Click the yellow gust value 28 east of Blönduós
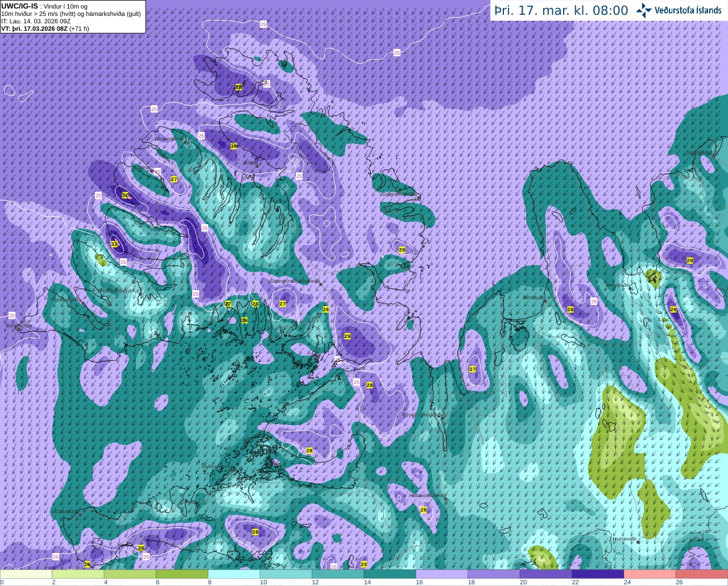The height and width of the screenshot is (586, 728). [x=570, y=309]
